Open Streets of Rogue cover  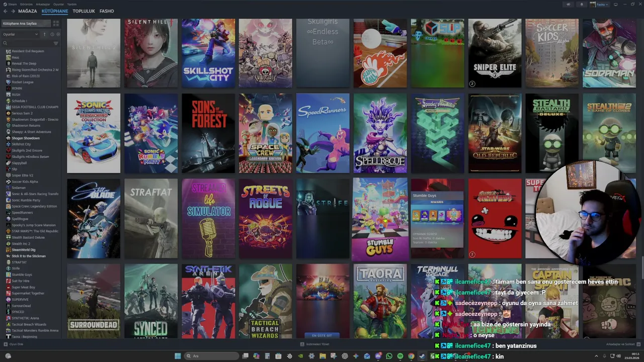tap(265, 219)
